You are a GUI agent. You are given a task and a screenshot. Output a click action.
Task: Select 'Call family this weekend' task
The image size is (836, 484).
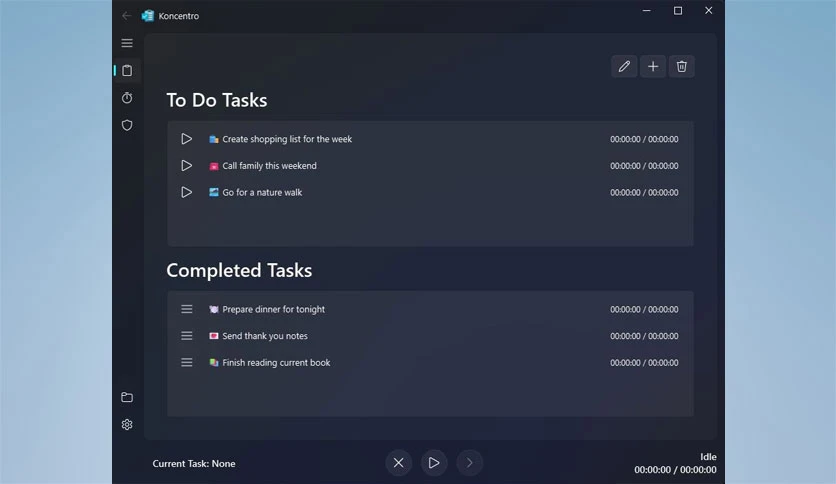pos(430,166)
